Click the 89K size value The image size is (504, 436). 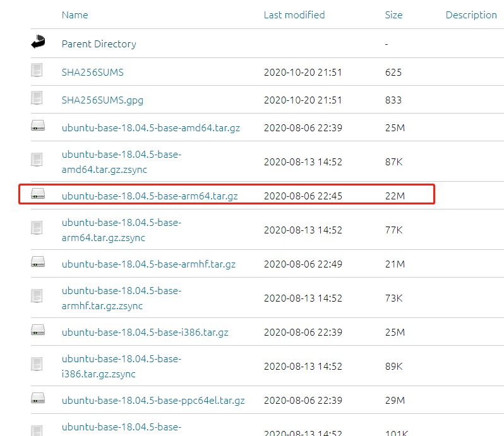tap(393, 366)
